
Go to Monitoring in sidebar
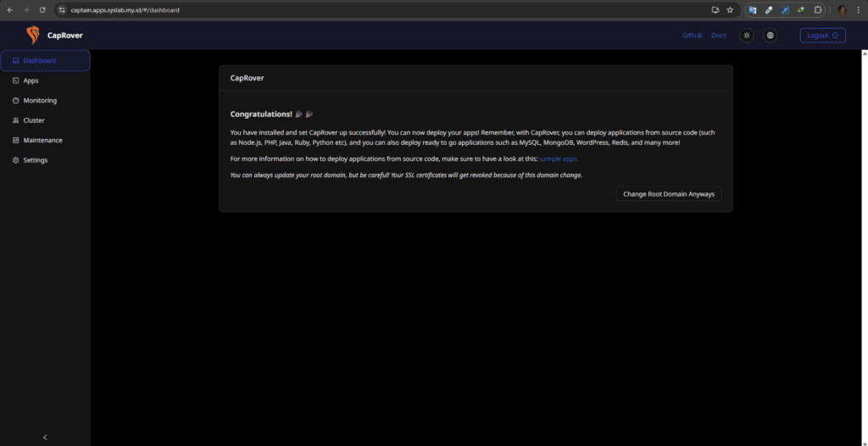pyautogui.click(x=45, y=100)
